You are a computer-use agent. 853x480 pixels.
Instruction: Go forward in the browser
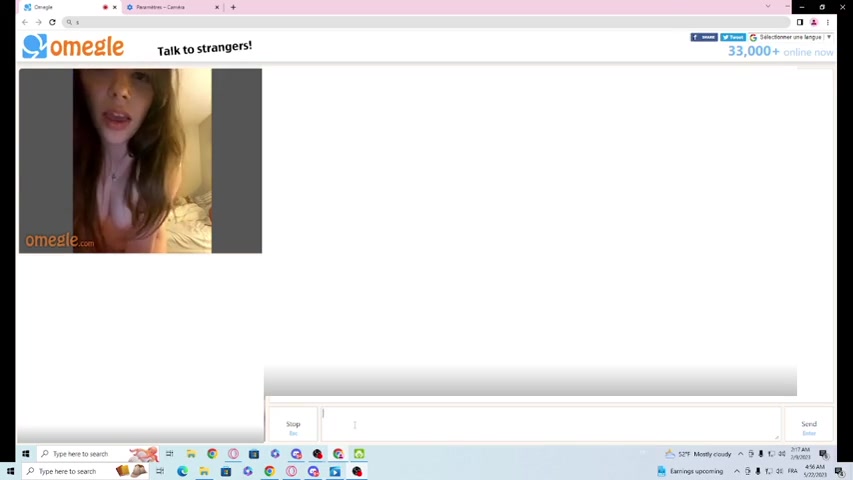click(x=39, y=22)
